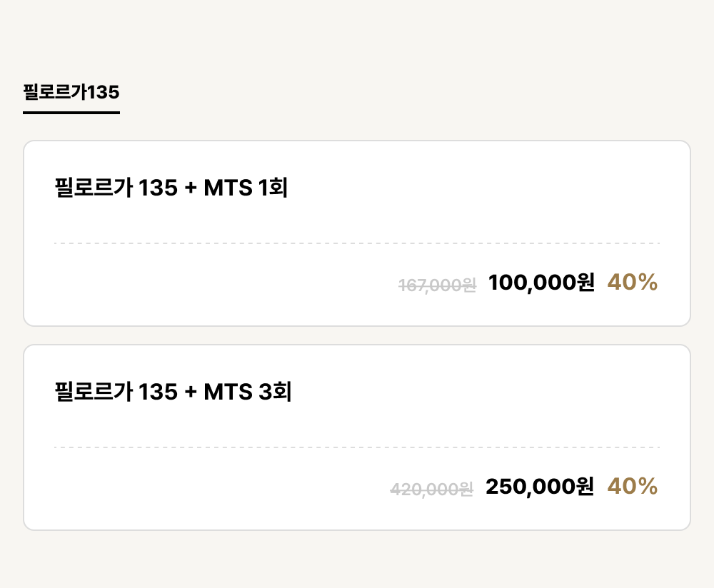714x588 pixels.
Task: Click the dashed divider in 3회 card
Action: [x=357, y=447]
